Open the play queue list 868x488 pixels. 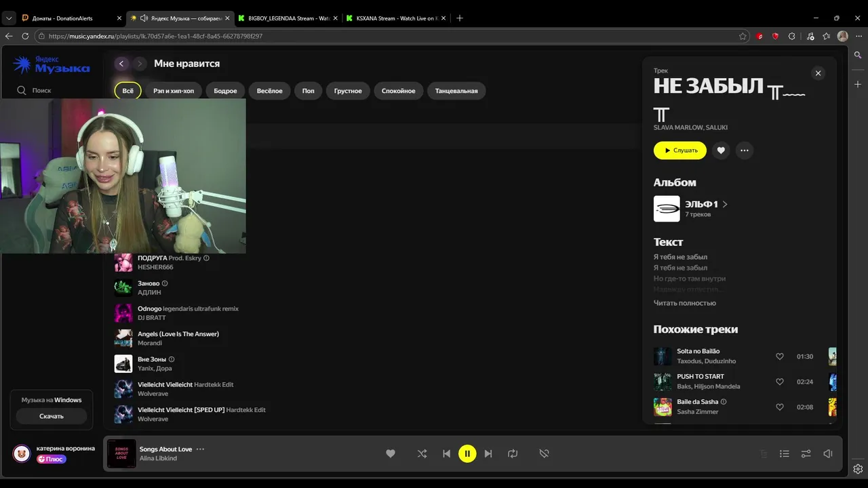(x=785, y=453)
